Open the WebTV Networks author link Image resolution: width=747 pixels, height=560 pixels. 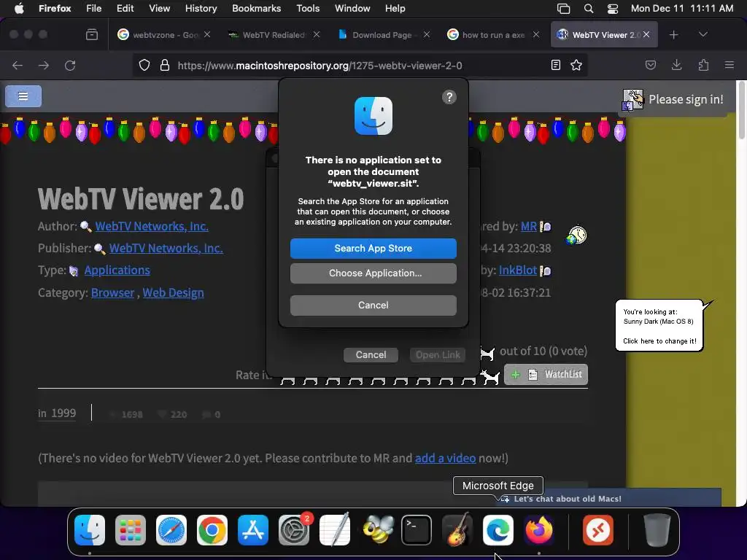click(x=152, y=226)
